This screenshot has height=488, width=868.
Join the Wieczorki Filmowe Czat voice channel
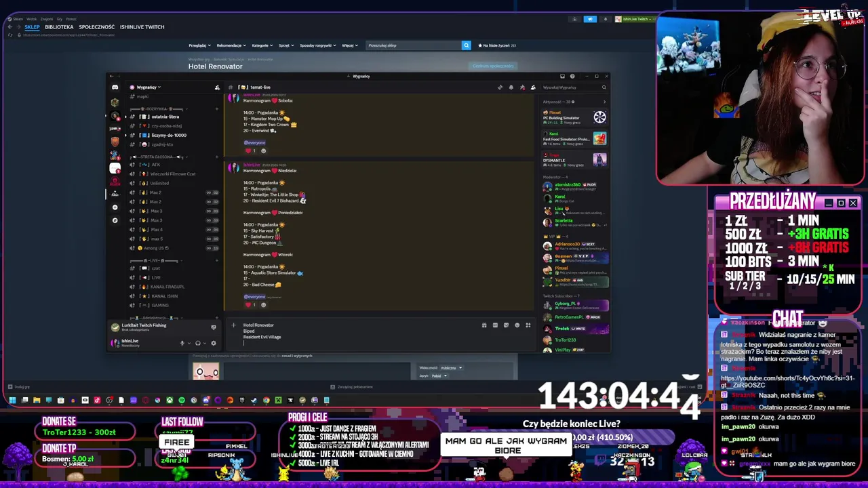tap(172, 174)
